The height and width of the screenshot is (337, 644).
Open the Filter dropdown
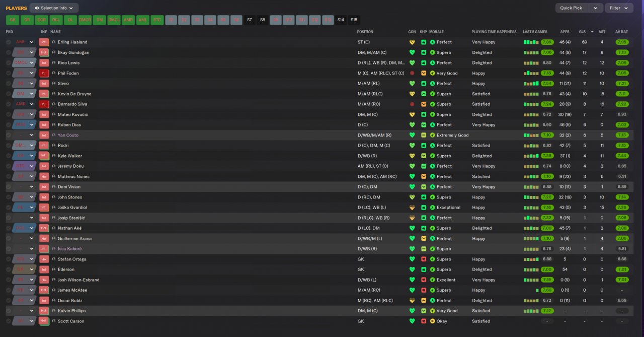(619, 8)
